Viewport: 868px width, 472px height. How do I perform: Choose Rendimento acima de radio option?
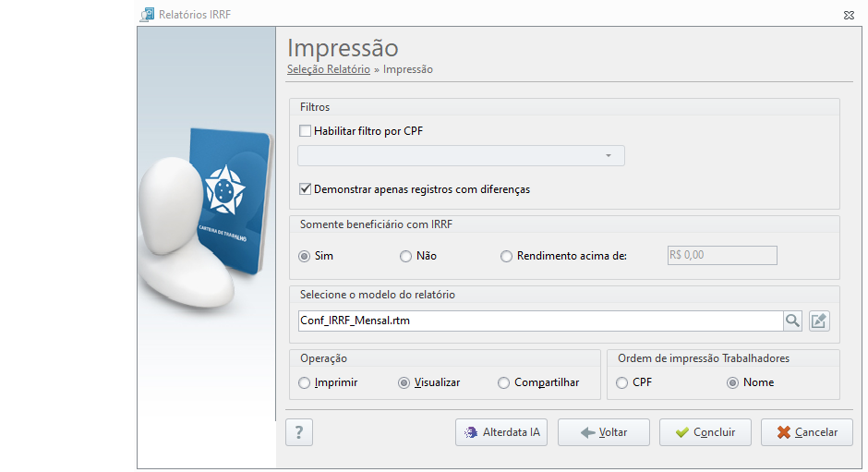click(x=506, y=257)
